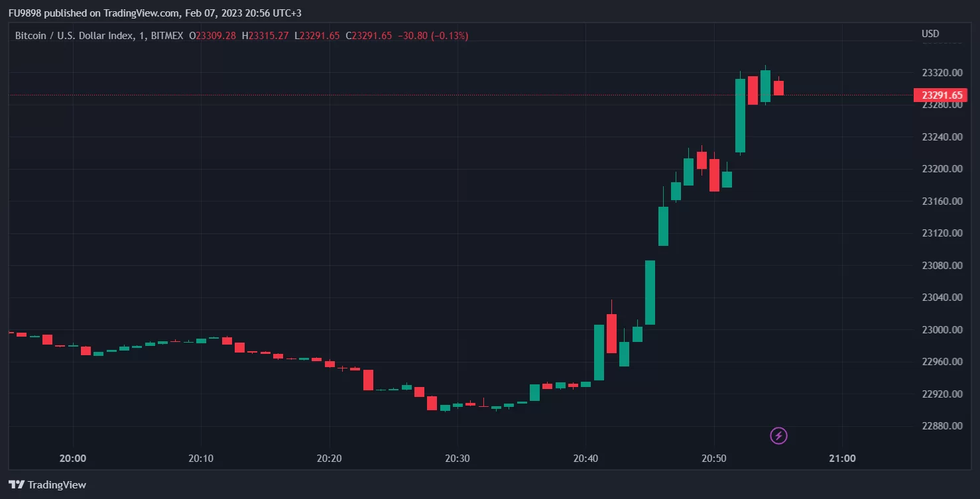This screenshot has width=980, height=499.
Task: Click the 23000.00 price axis label
Action: [942, 329]
